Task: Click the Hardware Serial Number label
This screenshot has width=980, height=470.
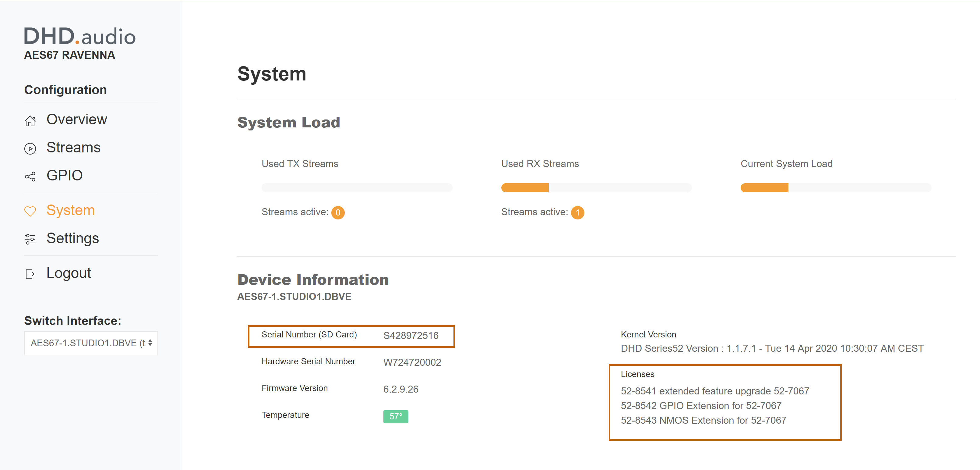Action: (308, 361)
